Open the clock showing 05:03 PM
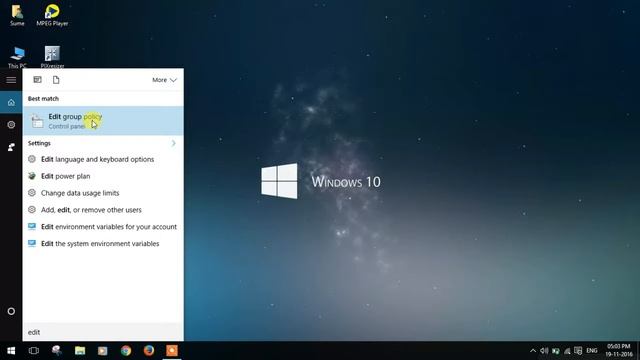640x360 pixels. (x=618, y=351)
